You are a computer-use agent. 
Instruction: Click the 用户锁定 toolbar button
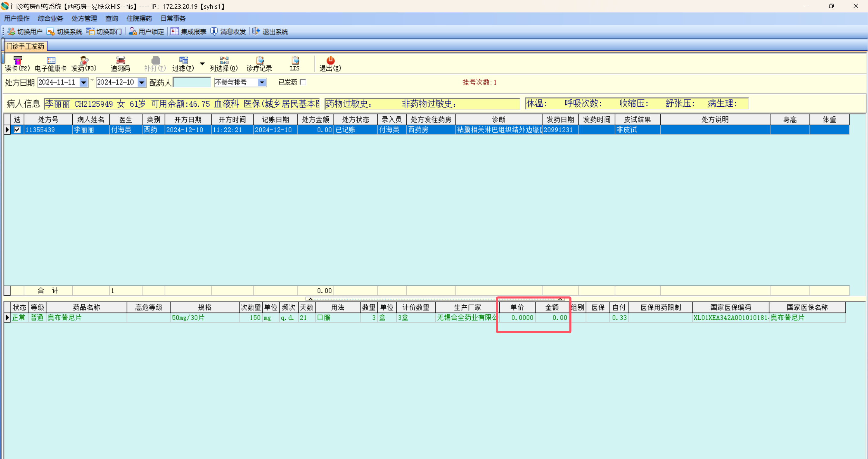[147, 32]
